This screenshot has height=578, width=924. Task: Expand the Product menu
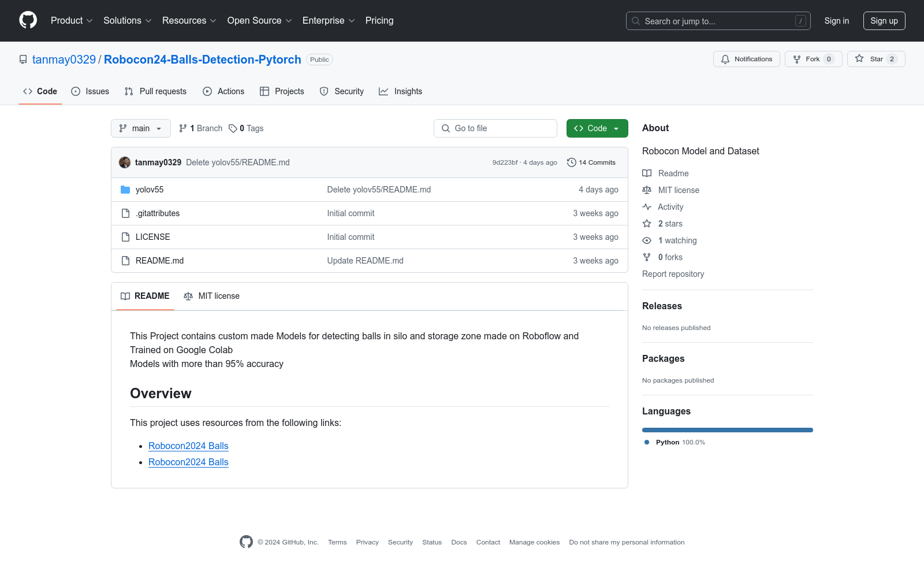(x=72, y=21)
